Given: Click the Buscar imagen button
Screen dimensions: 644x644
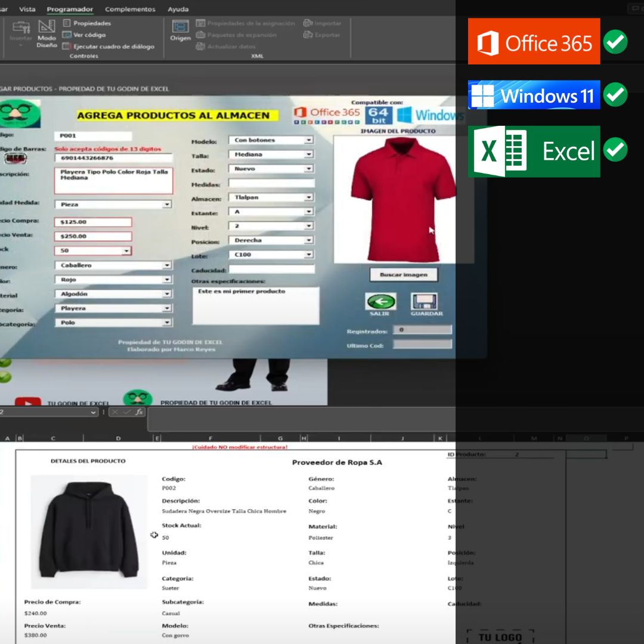Looking at the screenshot, I should [x=404, y=275].
